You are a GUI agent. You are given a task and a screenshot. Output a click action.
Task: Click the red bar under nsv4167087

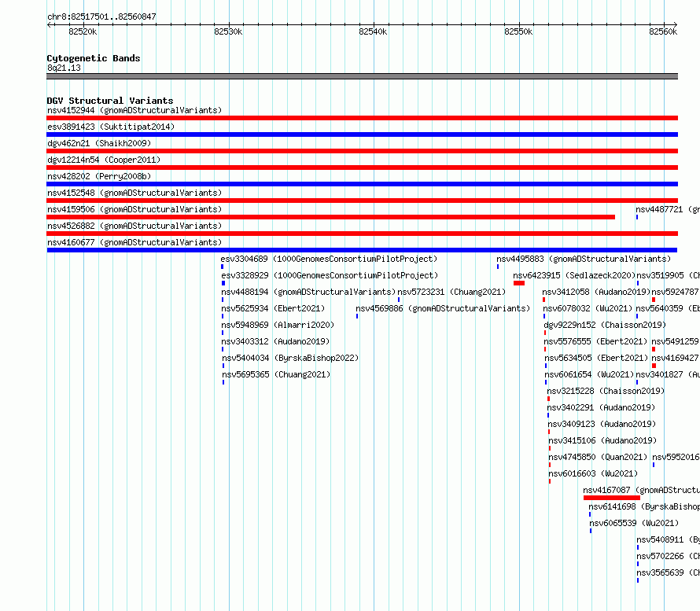point(612,498)
